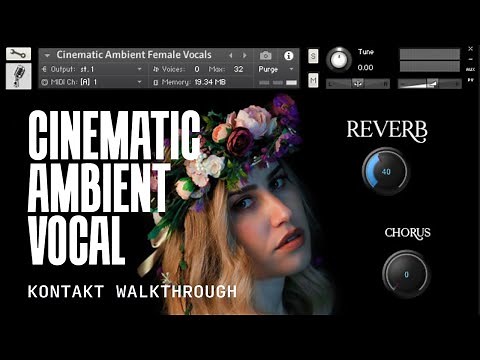Open the Purge dropdown menu

[276, 69]
